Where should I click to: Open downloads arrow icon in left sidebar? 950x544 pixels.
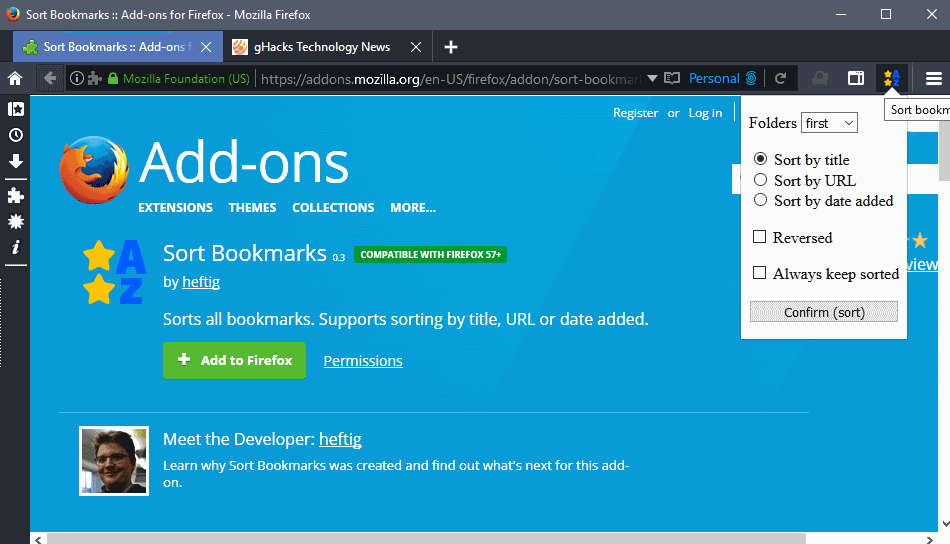point(16,161)
